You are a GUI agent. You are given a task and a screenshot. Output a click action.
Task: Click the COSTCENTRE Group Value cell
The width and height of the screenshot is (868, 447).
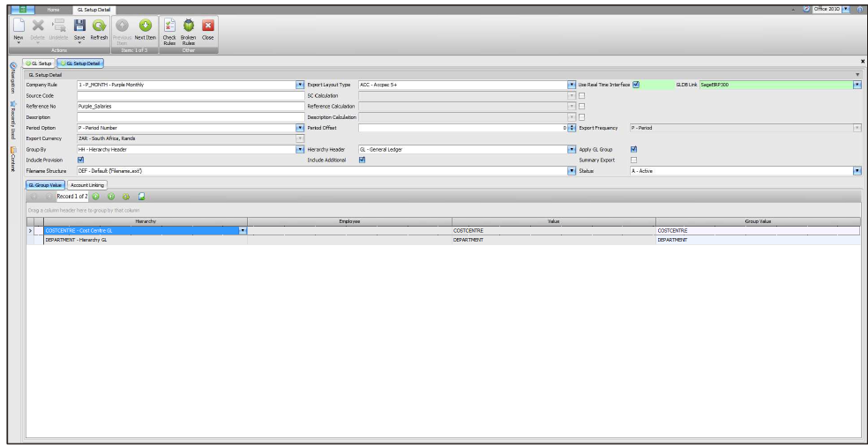(758, 231)
